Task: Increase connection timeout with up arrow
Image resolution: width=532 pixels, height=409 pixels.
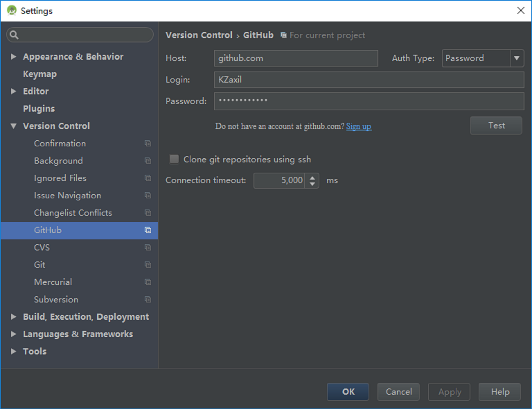Action: pyautogui.click(x=312, y=177)
